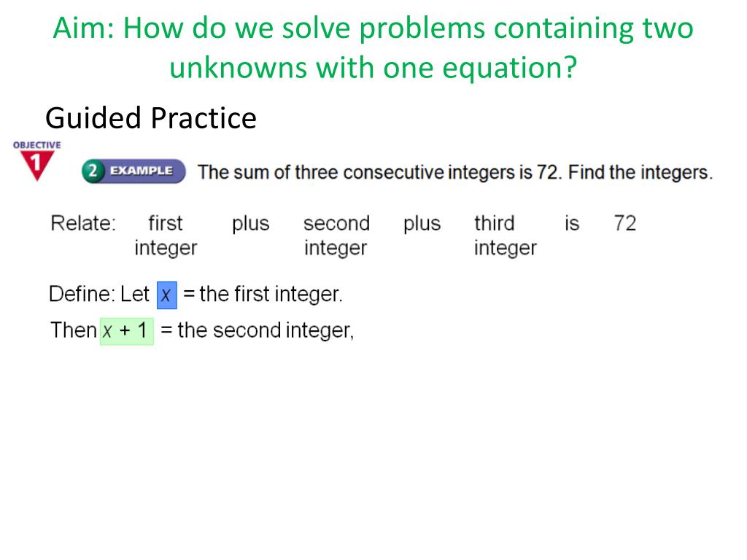Viewport: 747px width, 560px height.
Task: Click the blue highlighted x box
Action: 167,295
